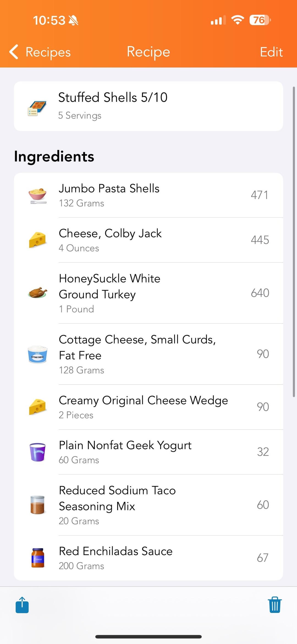The height and width of the screenshot is (644, 297).
Task: Open the Stuffed Shells 5/10 title card
Action: point(148,106)
